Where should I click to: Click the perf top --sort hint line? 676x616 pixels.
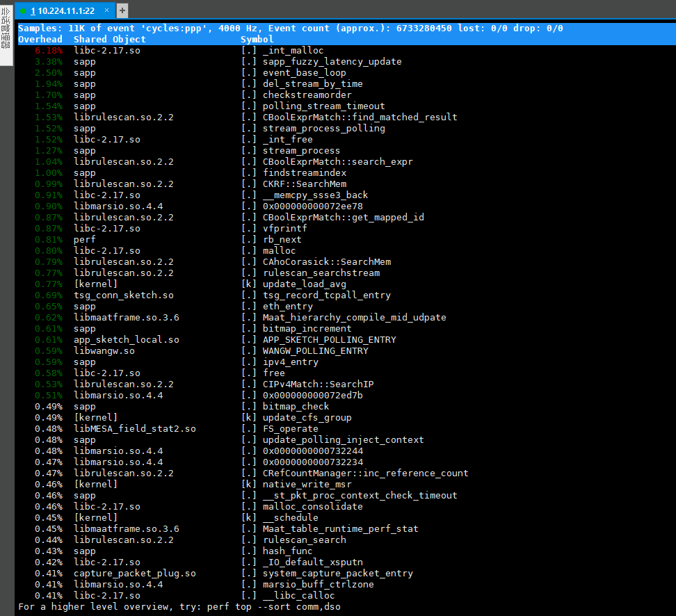point(179,607)
